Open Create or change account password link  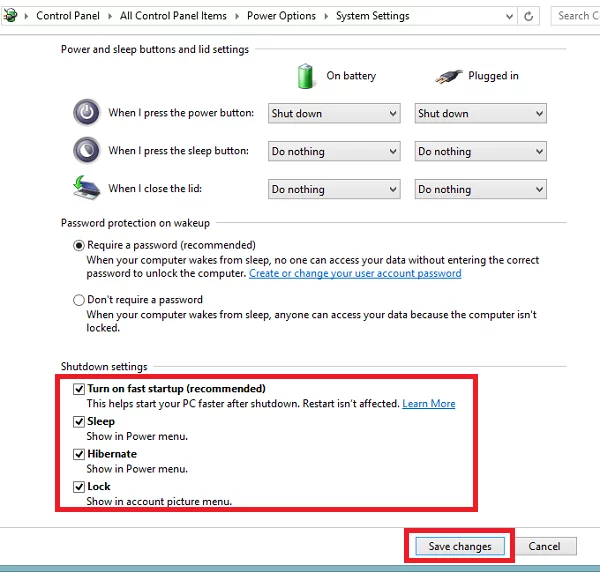coord(355,273)
